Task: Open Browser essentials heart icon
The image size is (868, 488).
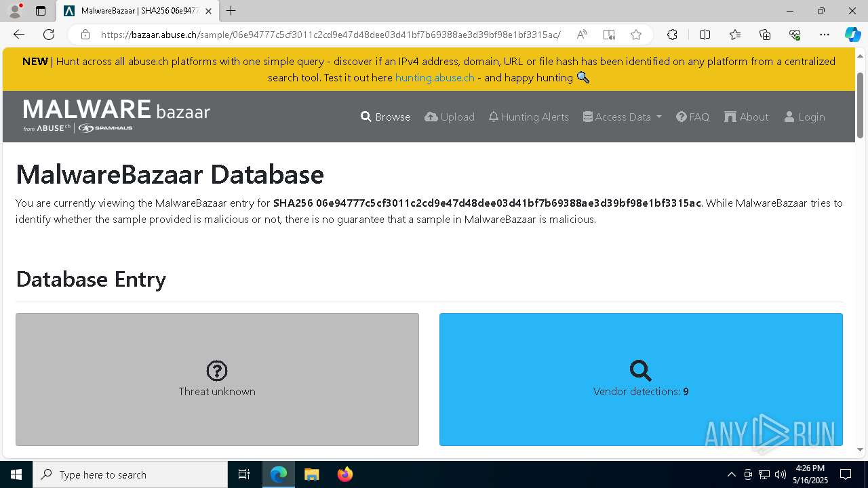Action: (x=795, y=35)
